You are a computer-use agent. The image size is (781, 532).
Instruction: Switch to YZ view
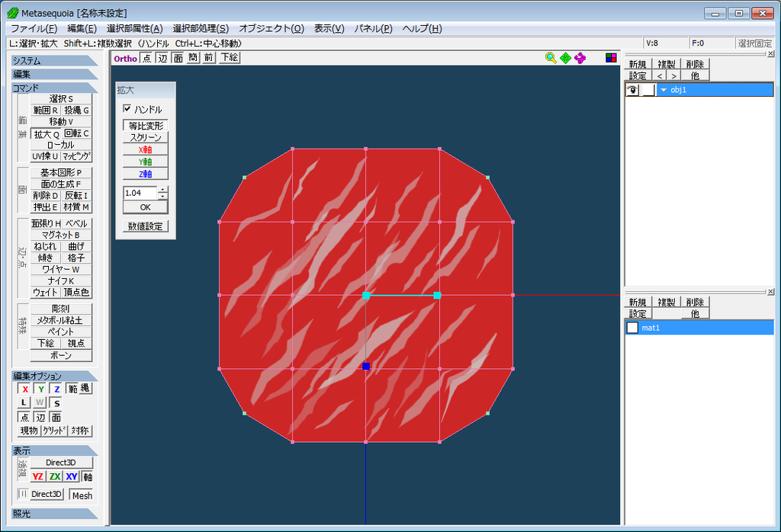[x=38, y=476]
